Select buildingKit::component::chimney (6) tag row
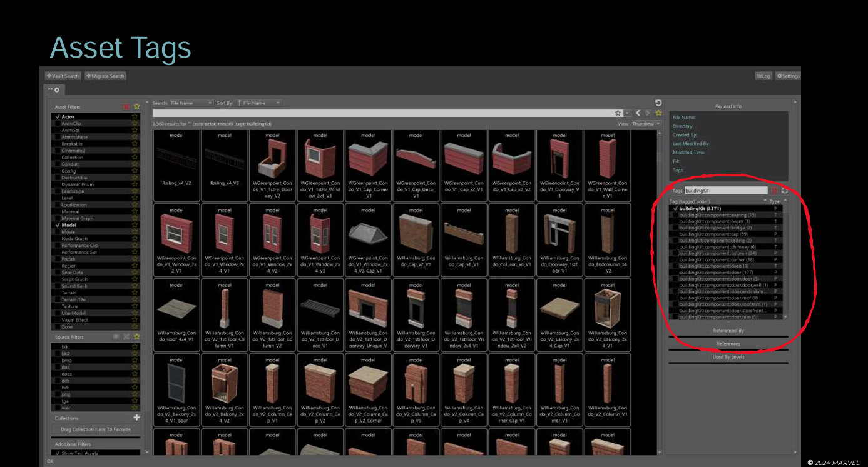 [x=726, y=246]
